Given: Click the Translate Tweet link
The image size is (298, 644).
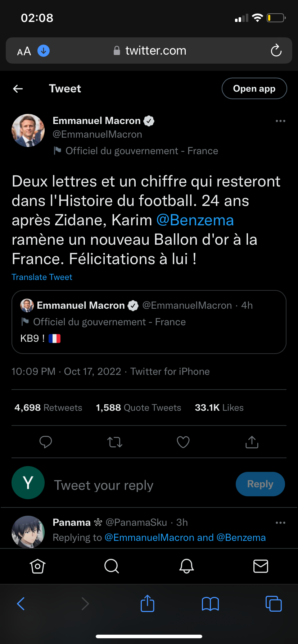Looking at the screenshot, I should [x=42, y=277].
